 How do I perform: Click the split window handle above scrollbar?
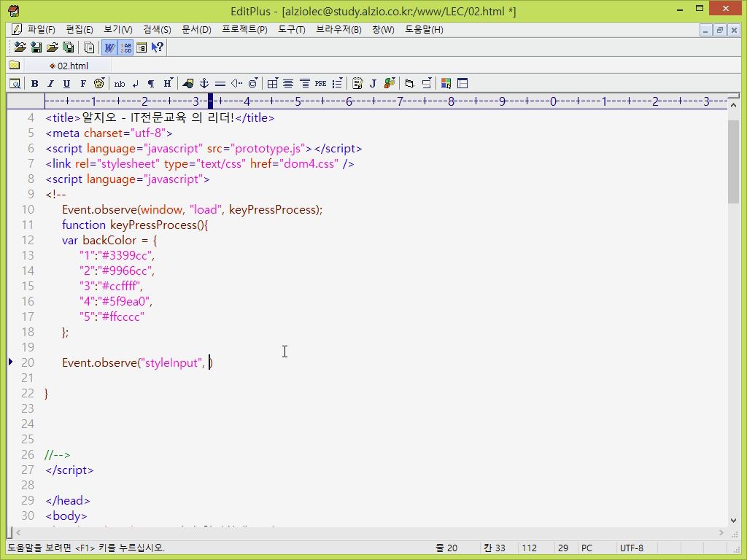(x=734, y=97)
